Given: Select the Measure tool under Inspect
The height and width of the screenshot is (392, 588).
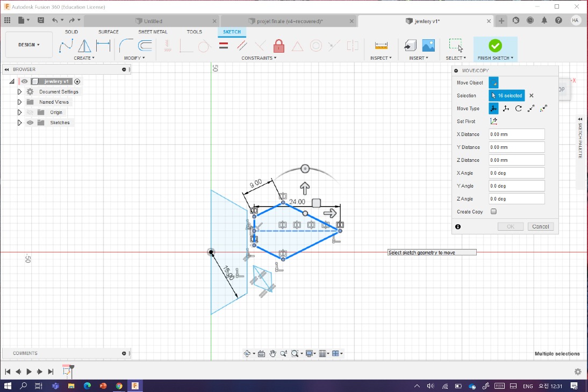Looking at the screenshot, I should coord(381,46).
